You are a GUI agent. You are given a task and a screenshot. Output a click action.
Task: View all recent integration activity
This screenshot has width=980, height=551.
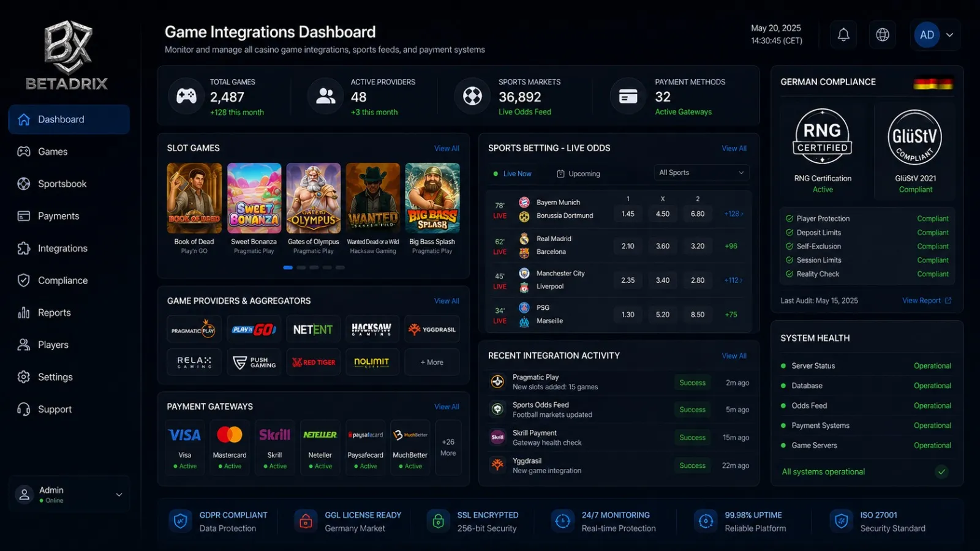pyautogui.click(x=734, y=356)
